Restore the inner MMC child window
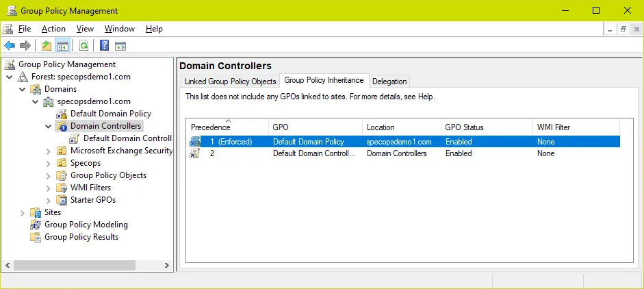 [623, 29]
